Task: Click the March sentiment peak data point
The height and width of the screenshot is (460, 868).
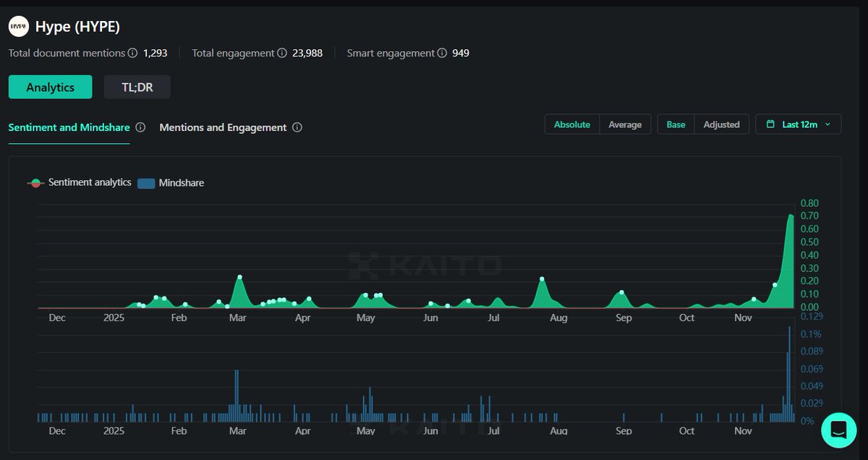Action: tap(239, 277)
